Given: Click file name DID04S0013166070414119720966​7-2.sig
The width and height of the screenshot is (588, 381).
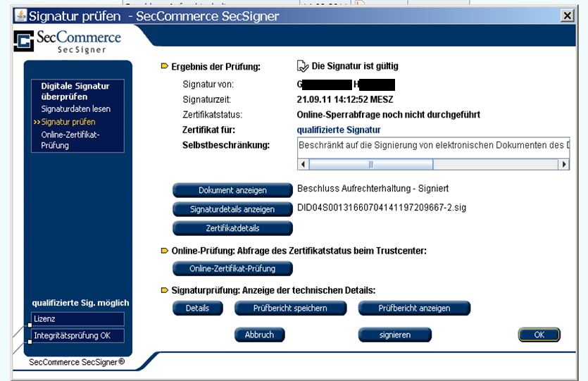Looking at the screenshot, I should click(x=382, y=207).
